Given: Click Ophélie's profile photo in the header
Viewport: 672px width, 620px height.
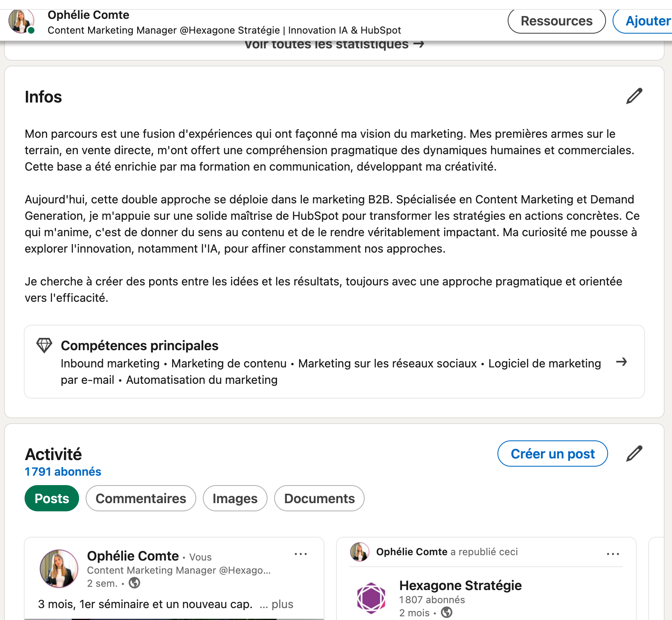Looking at the screenshot, I should [20, 21].
